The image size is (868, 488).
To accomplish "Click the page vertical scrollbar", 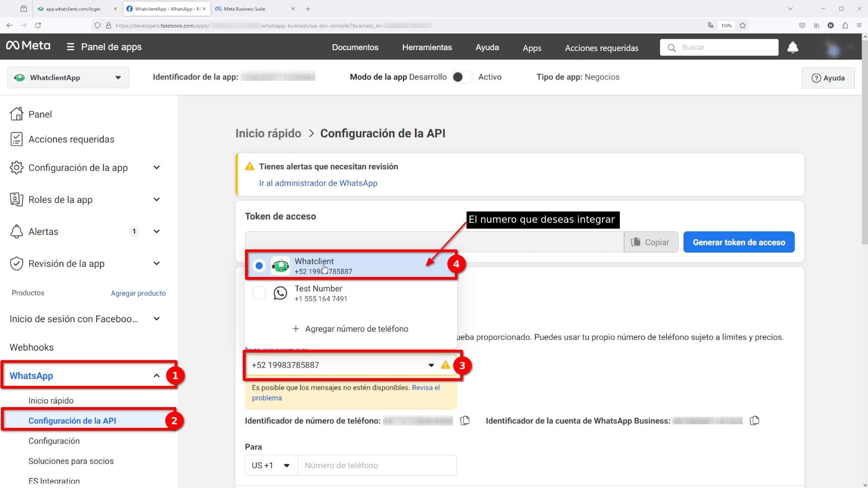I will click(x=865, y=142).
